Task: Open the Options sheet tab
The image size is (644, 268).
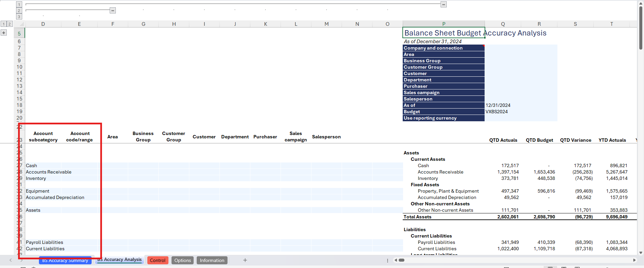Action: click(183, 260)
